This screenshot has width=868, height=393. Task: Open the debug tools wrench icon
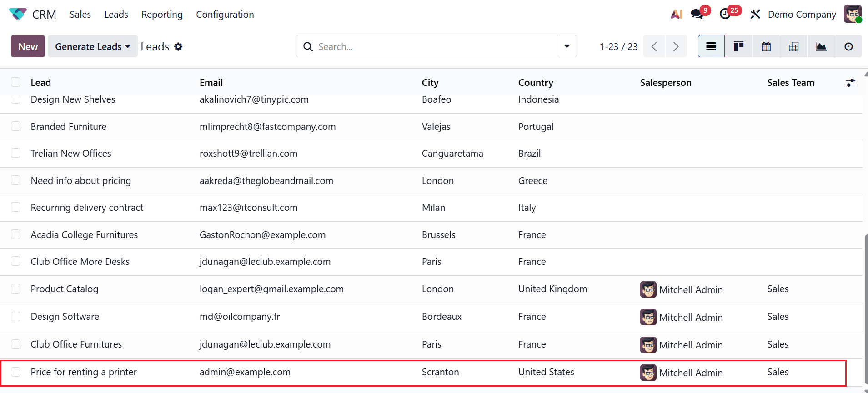coord(755,14)
